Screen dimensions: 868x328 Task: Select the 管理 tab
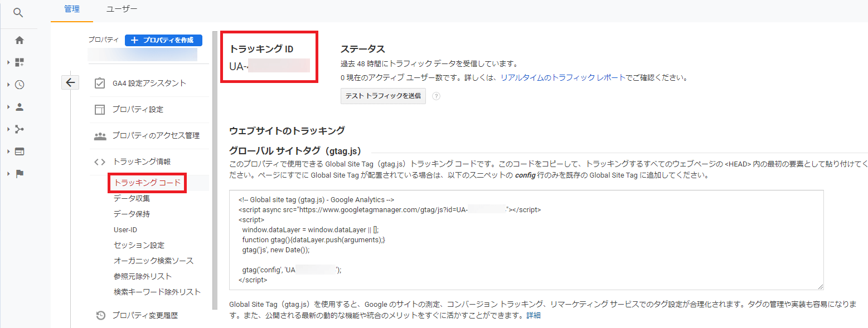[x=72, y=9]
